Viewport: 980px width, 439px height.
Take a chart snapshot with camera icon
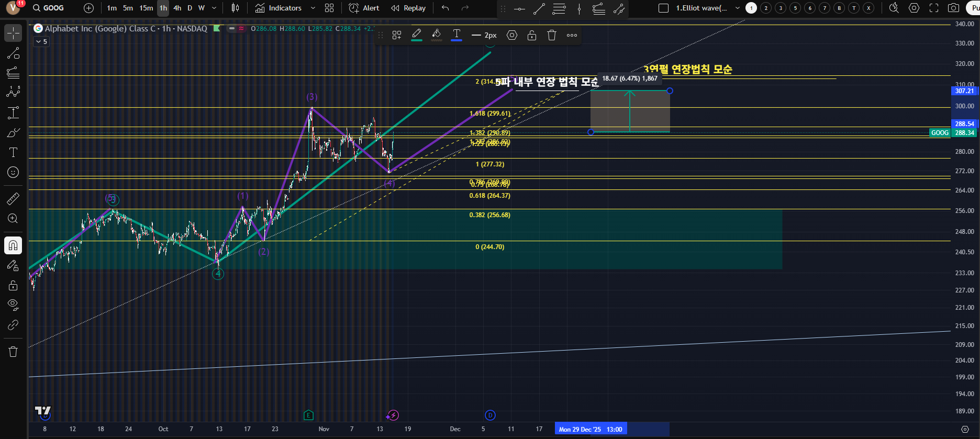(954, 8)
